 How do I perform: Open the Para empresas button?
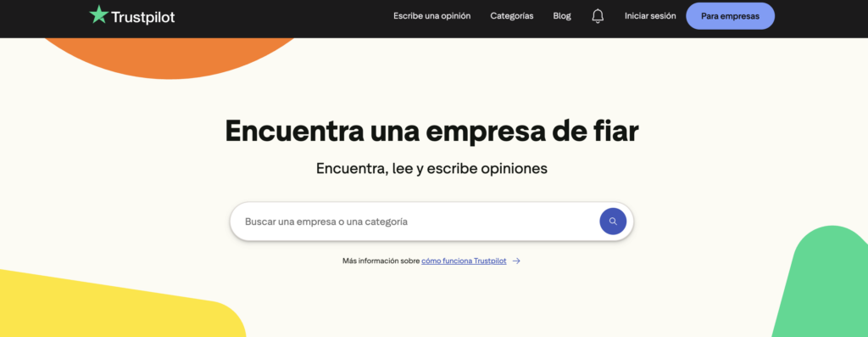tap(730, 16)
